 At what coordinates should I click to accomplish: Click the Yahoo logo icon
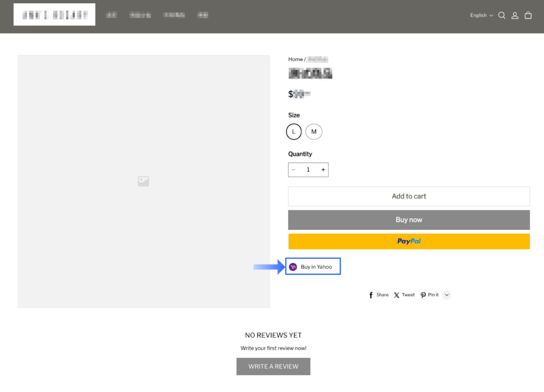tap(293, 267)
